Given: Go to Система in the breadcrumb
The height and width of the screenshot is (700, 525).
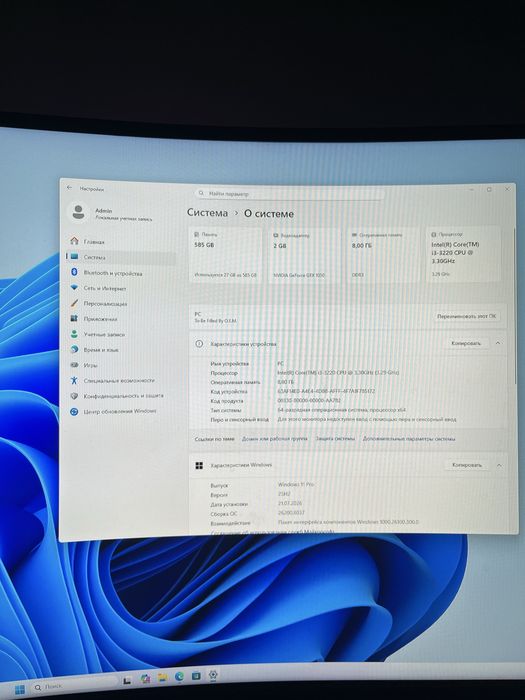Looking at the screenshot, I should (207, 213).
